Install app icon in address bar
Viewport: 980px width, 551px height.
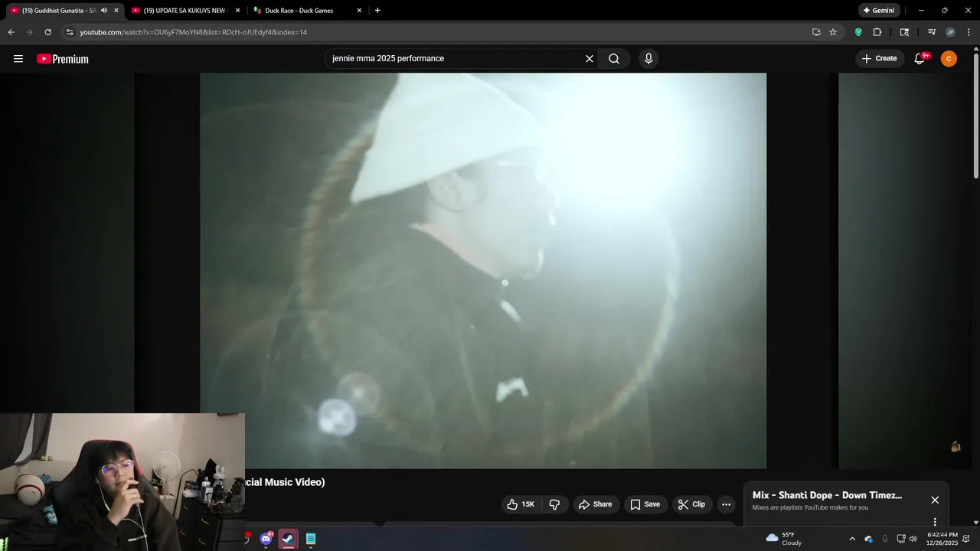click(816, 32)
